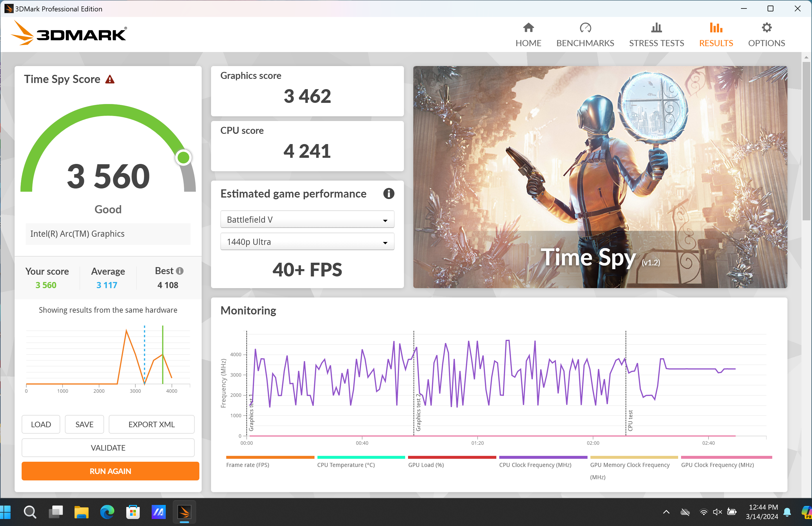The width and height of the screenshot is (812, 526).
Task: Click the Your score value 3 560
Action: click(46, 285)
